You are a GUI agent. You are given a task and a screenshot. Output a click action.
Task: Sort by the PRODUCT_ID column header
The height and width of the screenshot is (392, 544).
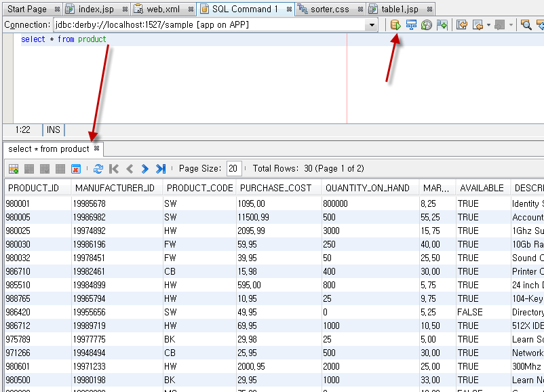click(38, 188)
